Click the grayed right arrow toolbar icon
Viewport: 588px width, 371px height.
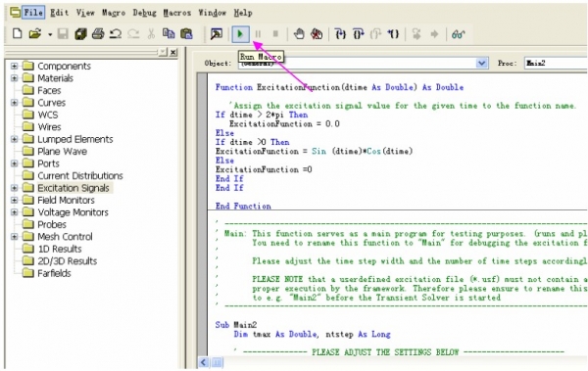[434, 34]
